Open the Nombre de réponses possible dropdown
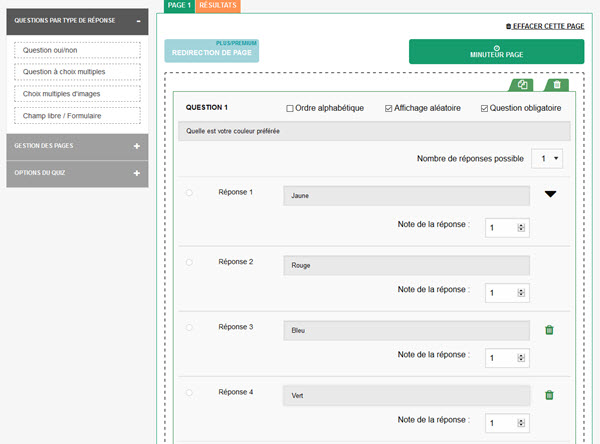Image resolution: width=600 pixels, height=444 pixels. [547, 158]
